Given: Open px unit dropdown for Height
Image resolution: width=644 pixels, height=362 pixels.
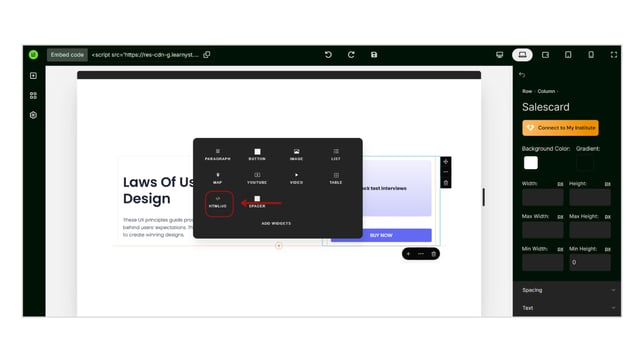Looking at the screenshot, I should [x=607, y=184].
